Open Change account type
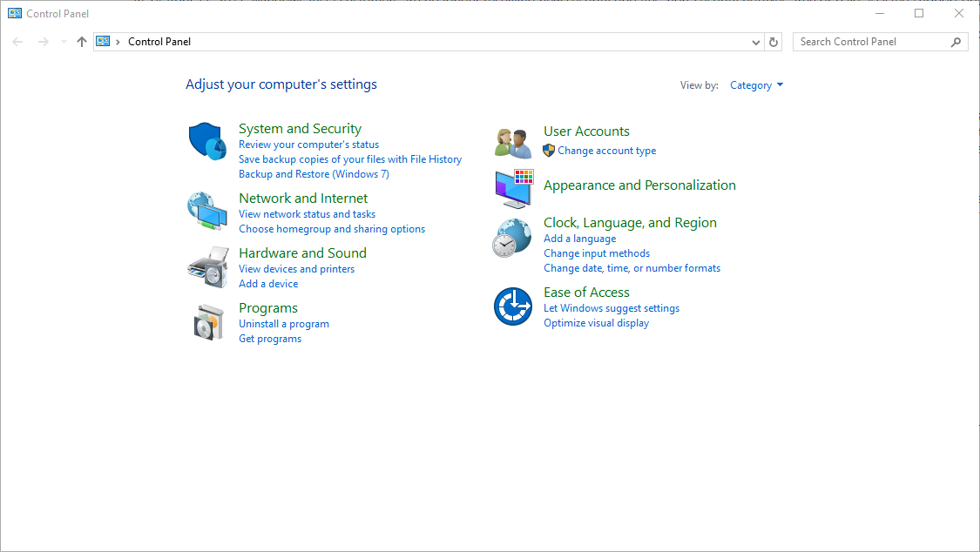This screenshot has height=552, width=980. (x=605, y=150)
